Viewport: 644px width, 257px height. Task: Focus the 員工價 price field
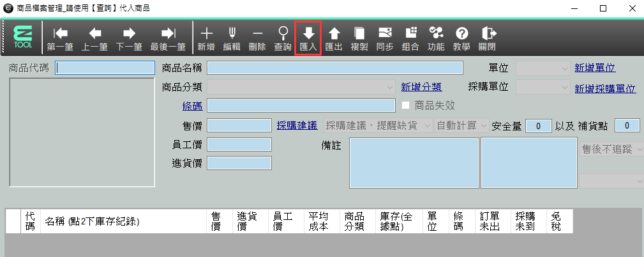[x=239, y=144]
